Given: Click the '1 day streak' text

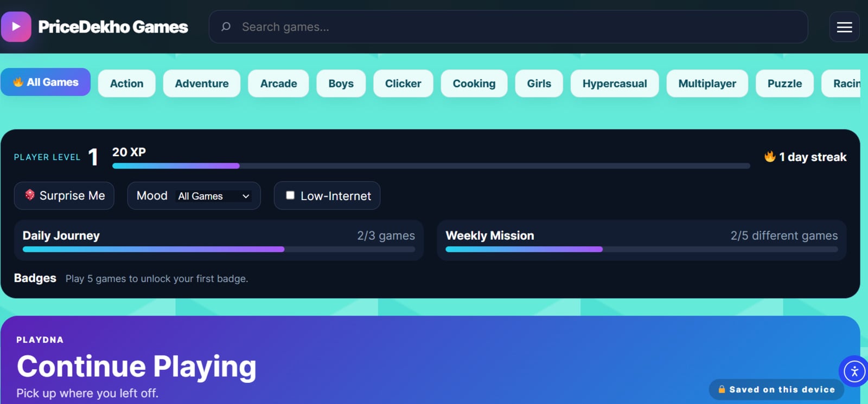Looking at the screenshot, I should [813, 157].
